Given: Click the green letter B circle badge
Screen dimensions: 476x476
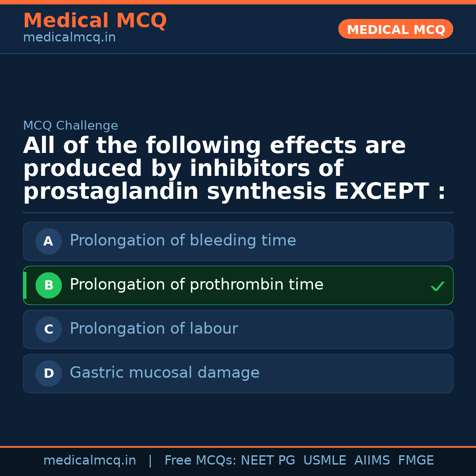Looking at the screenshot, I should pyautogui.click(x=48, y=286).
